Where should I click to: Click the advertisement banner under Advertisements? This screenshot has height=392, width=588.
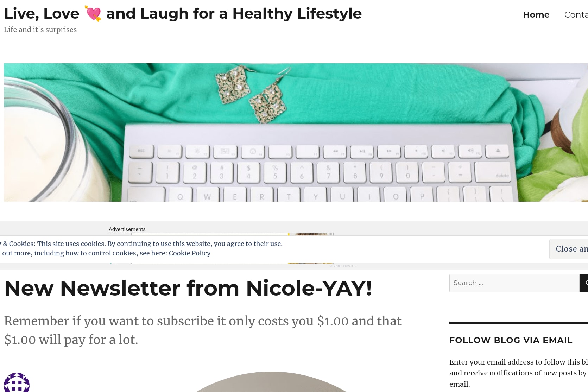[232, 248]
